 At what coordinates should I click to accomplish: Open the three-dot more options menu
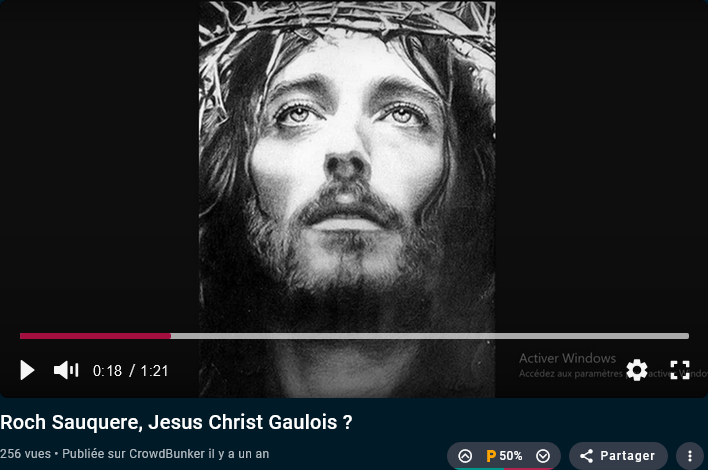[689, 456]
